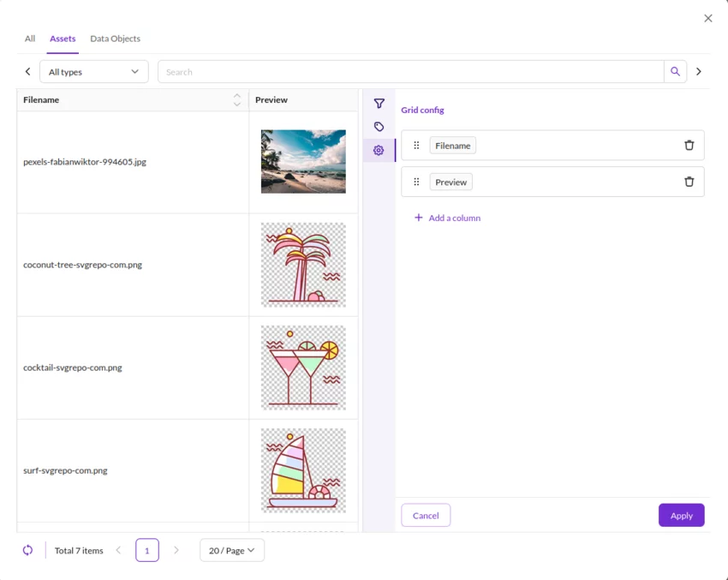This screenshot has width=728, height=580.
Task: Click the left arrow beside All types
Action: [x=27, y=72]
